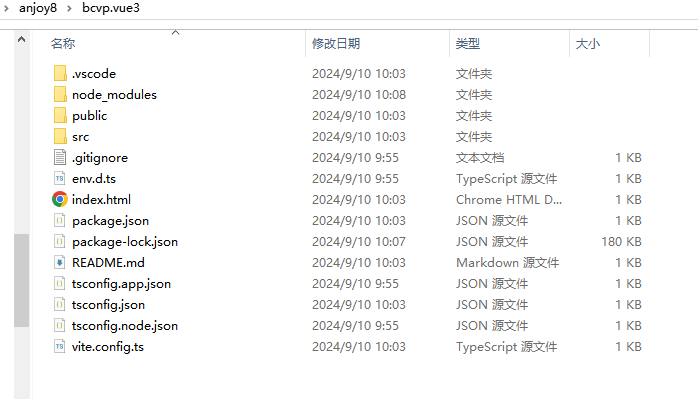Click the README.md markdown file icon
The height and width of the screenshot is (399, 698).
(x=60, y=262)
